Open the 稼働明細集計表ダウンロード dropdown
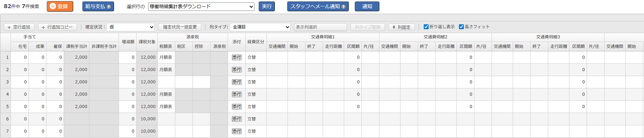644x138 pixels. click(201, 7)
